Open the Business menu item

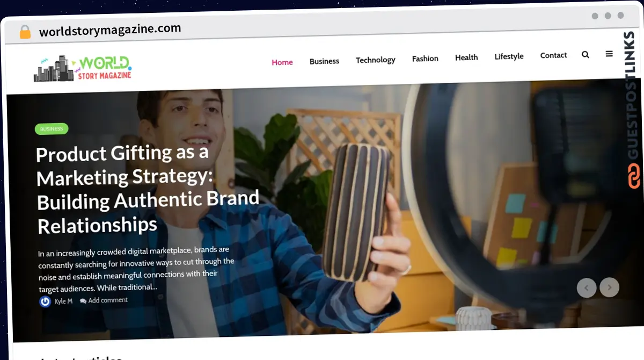pos(324,61)
